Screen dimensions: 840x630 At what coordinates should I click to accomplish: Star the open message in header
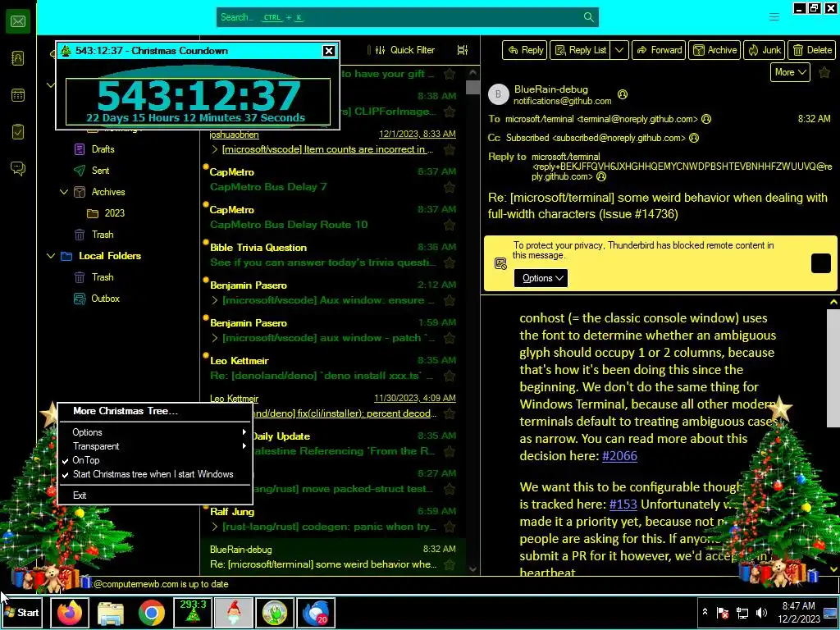pyautogui.click(x=824, y=72)
